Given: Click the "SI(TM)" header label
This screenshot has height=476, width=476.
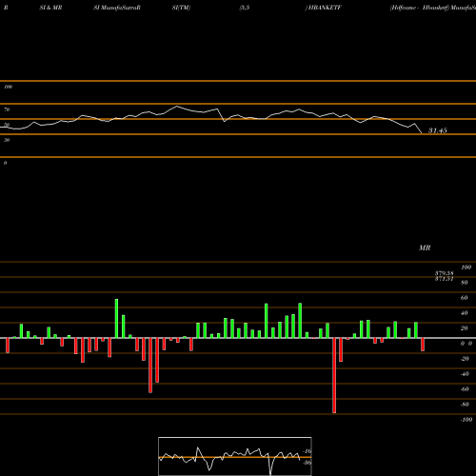Looking at the screenshot, I should click(181, 8).
